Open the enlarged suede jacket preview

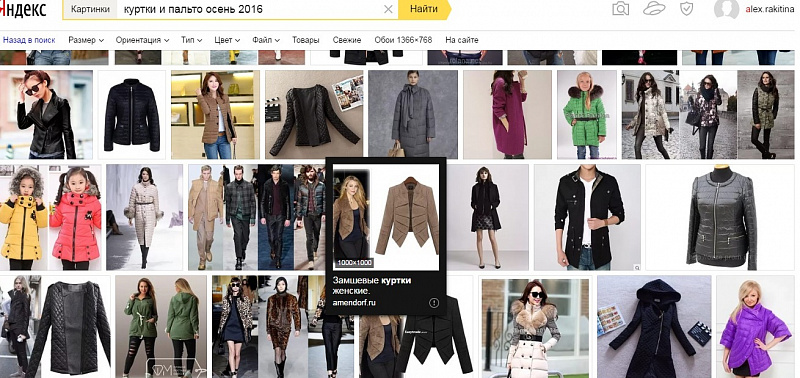pyautogui.click(x=386, y=217)
